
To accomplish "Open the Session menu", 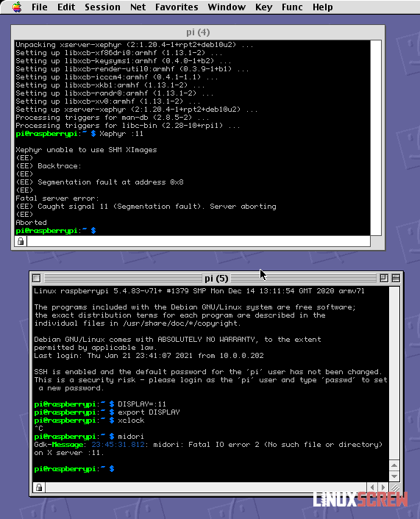I will (x=102, y=7).
